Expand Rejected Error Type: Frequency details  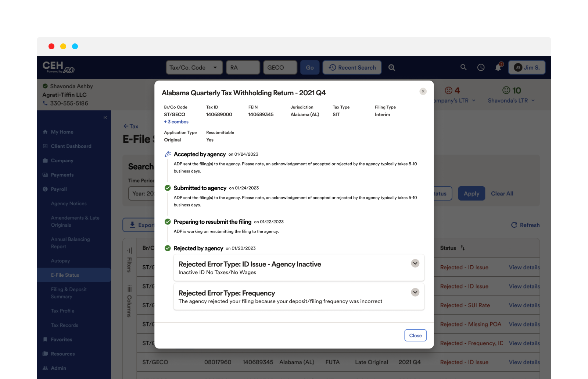click(x=415, y=292)
